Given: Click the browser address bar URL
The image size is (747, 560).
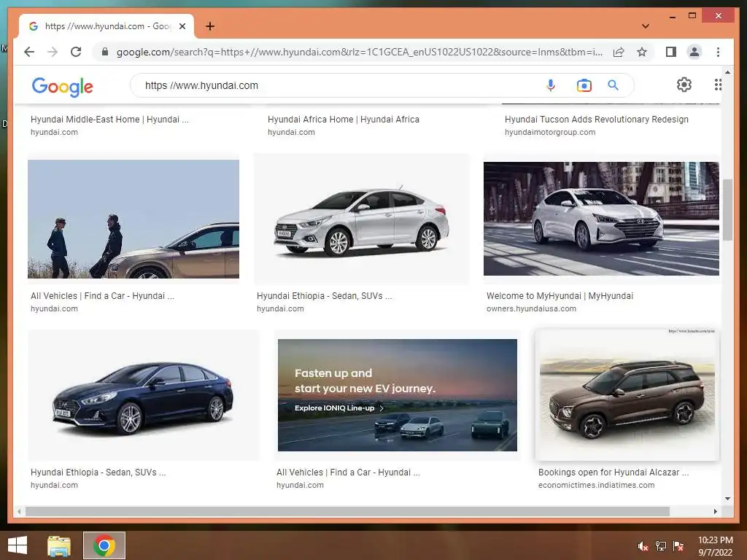Looking at the screenshot, I should pos(359,52).
